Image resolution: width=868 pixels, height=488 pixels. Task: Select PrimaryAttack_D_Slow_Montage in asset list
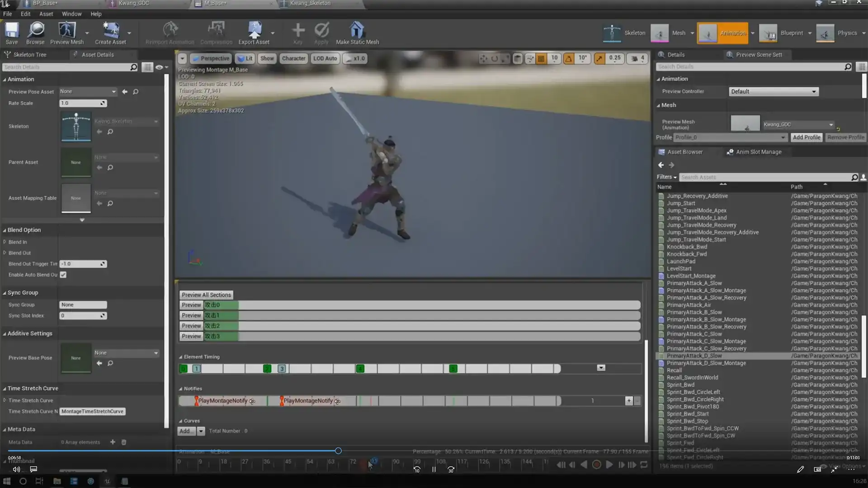706,363
